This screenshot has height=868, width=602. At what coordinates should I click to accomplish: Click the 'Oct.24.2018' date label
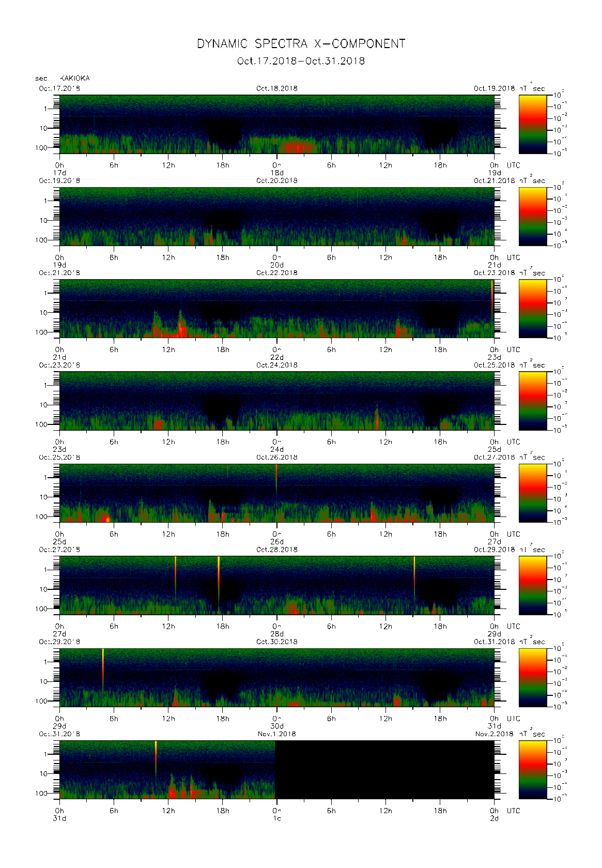coord(277,365)
